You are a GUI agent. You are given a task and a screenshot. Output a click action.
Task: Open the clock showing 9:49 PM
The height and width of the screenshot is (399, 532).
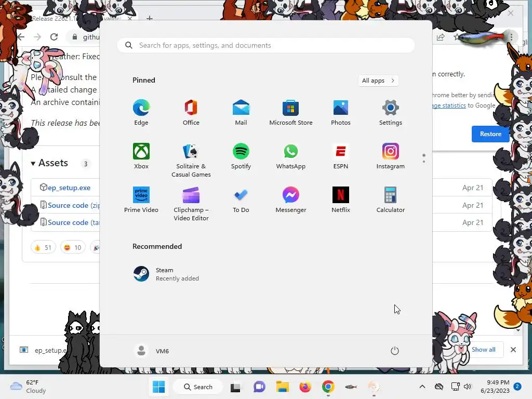(x=495, y=387)
